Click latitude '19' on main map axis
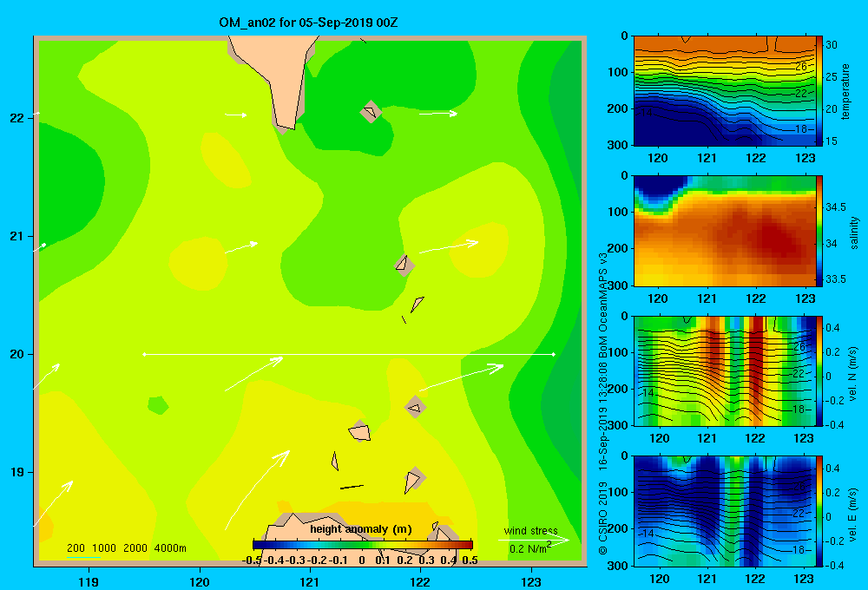The image size is (868, 590). click(x=16, y=472)
